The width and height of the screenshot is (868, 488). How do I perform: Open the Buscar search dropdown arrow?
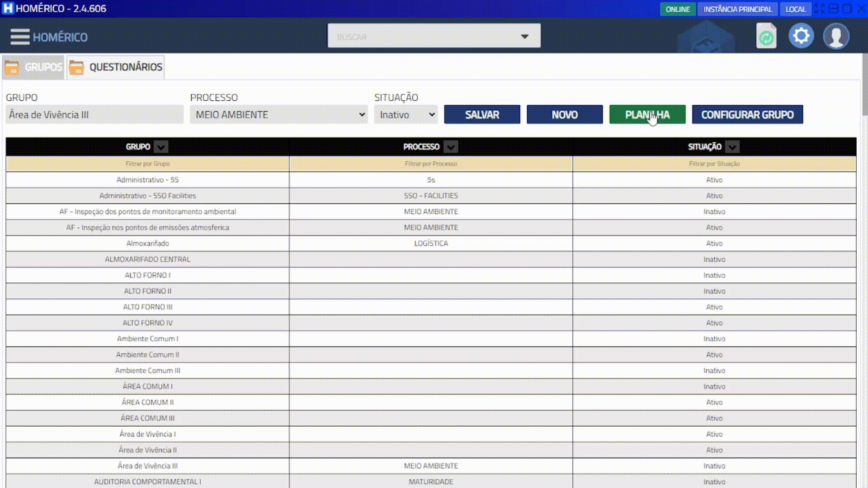coord(524,36)
